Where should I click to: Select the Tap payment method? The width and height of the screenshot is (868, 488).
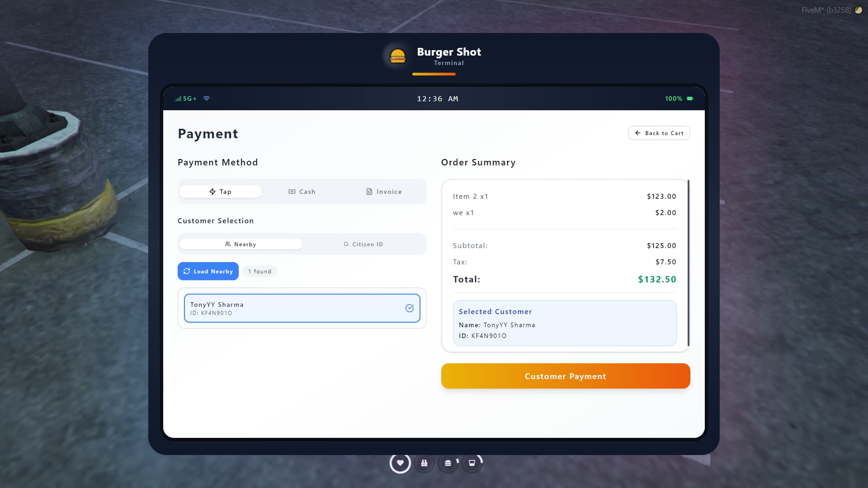(x=220, y=192)
